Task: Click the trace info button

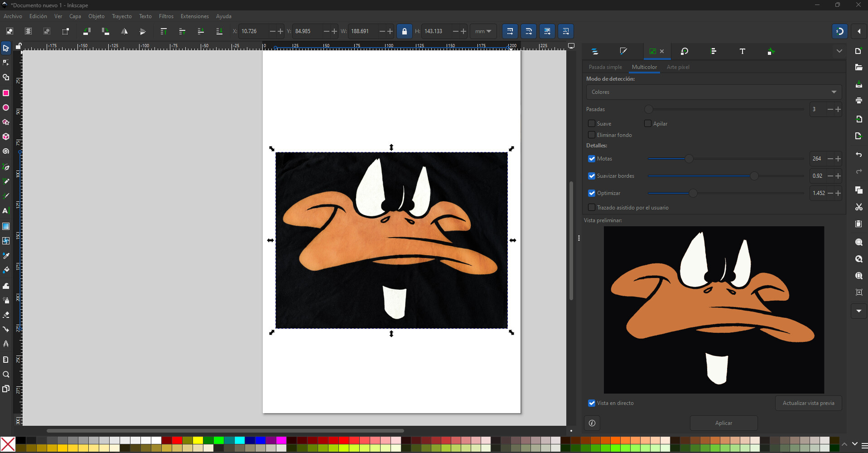Action: pos(592,423)
